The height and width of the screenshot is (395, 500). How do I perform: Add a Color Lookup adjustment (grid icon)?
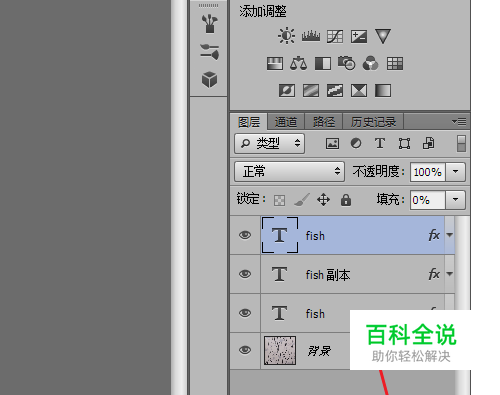[395, 63]
